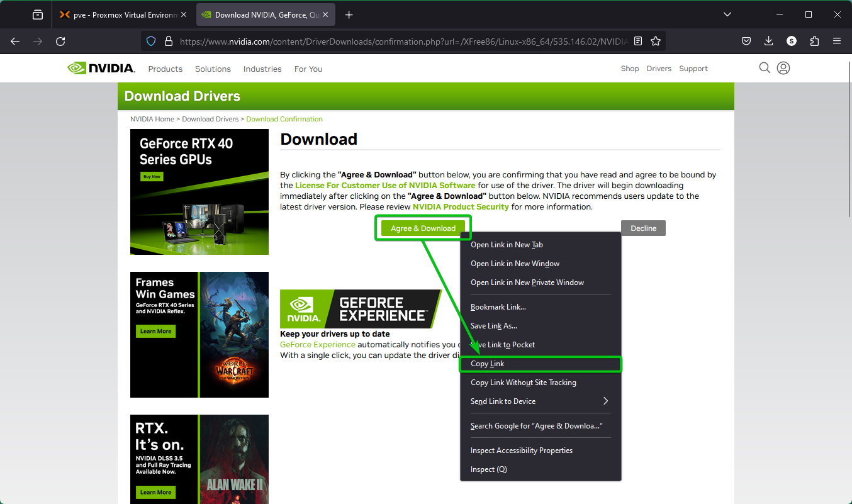Open the Extensions puzzle icon
Screen dimensions: 852x504
814,41
